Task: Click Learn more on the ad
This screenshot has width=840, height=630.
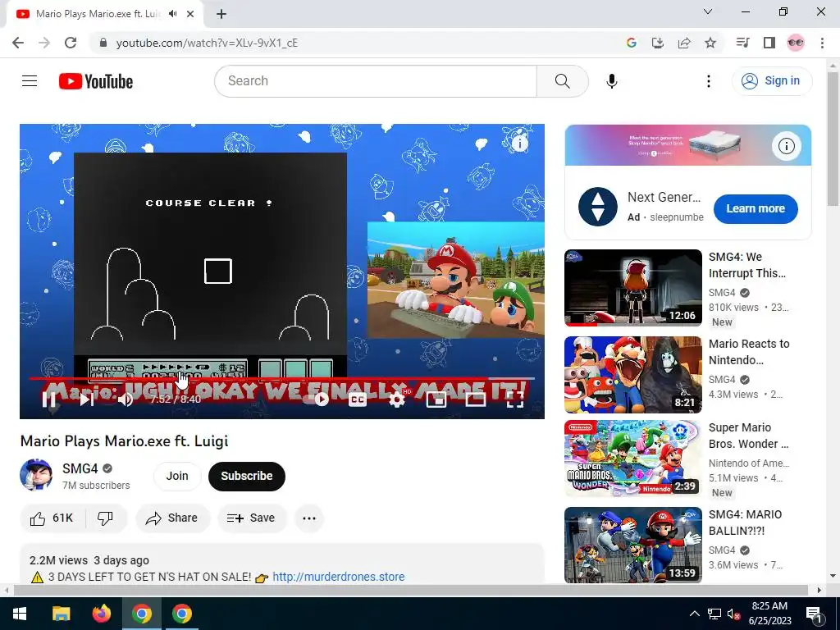Action: click(756, 209)
